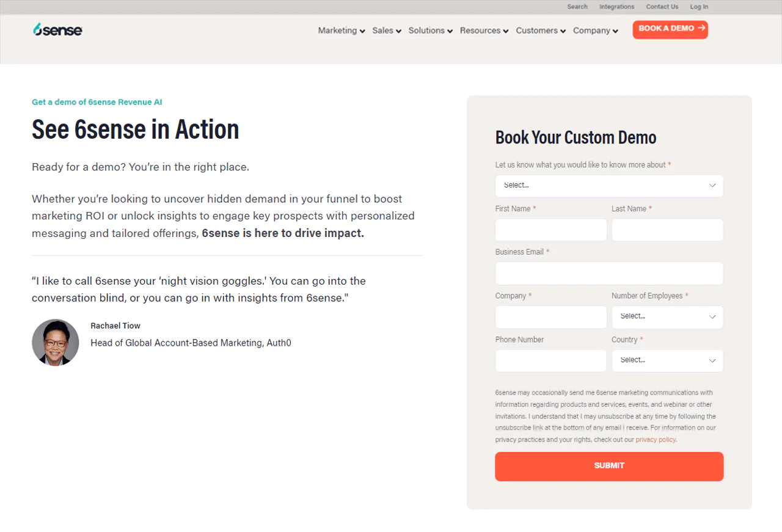Open the privacy policy link
Screen dimensions: 782x532
(x=656, y=440)
